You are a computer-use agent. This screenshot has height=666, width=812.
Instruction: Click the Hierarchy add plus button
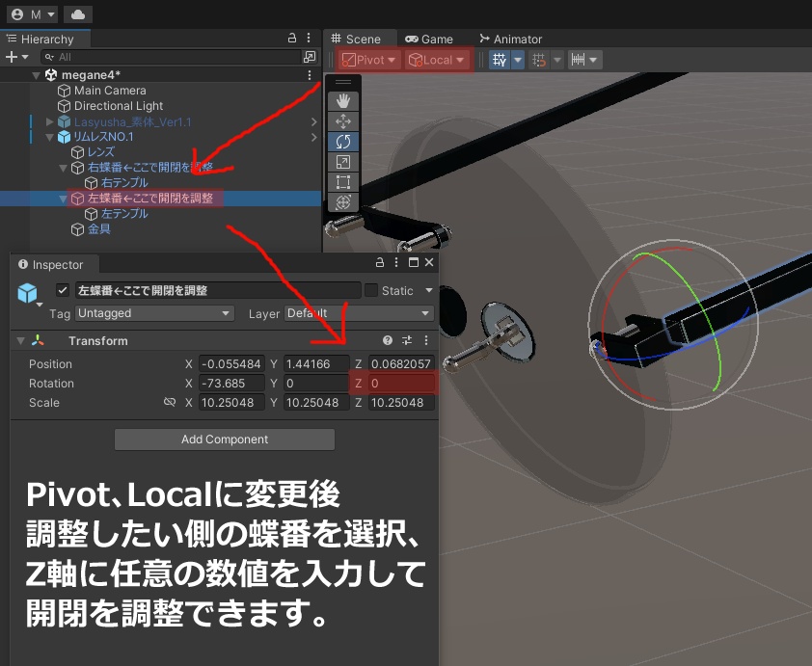[11, 57]
